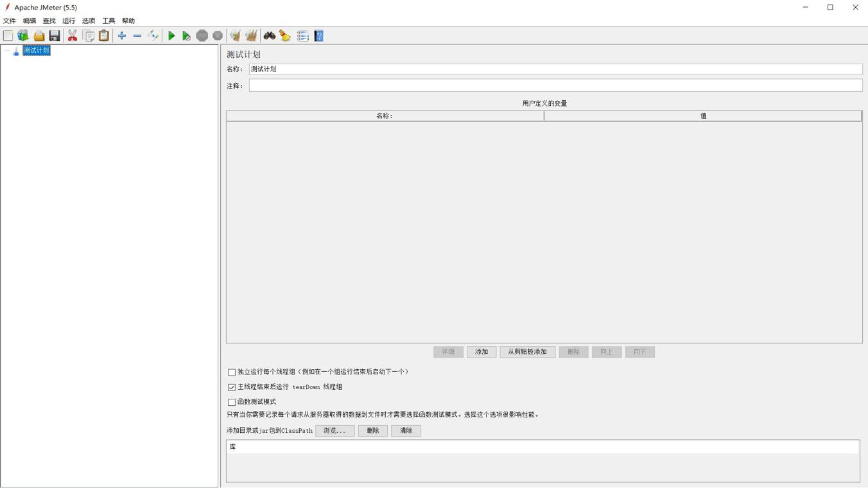Open the 文件 menu
Screen dimensions: 868x488
(x=10, y=21)
